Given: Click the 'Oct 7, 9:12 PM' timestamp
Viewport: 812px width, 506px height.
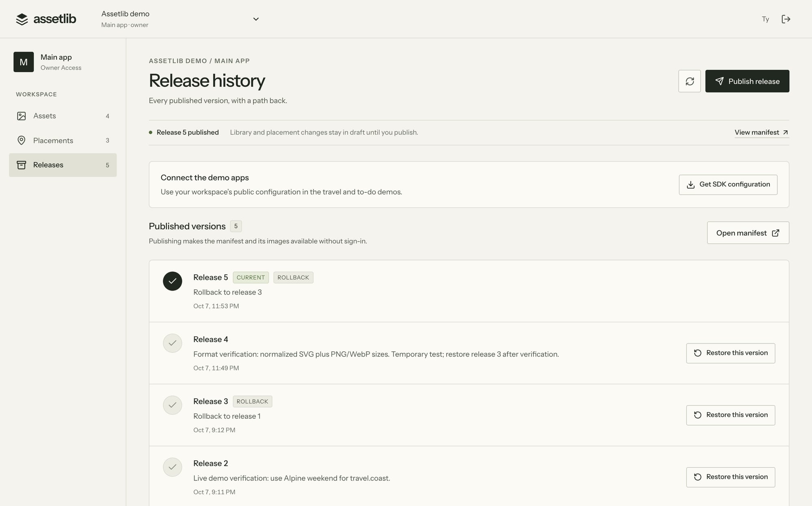Looking at the screenshot, I should (x=214, y=430).
